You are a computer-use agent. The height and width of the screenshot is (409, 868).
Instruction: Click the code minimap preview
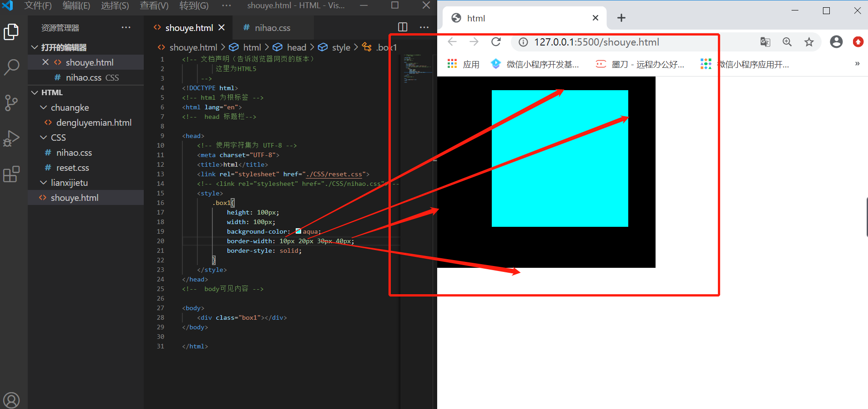point(418,68)
